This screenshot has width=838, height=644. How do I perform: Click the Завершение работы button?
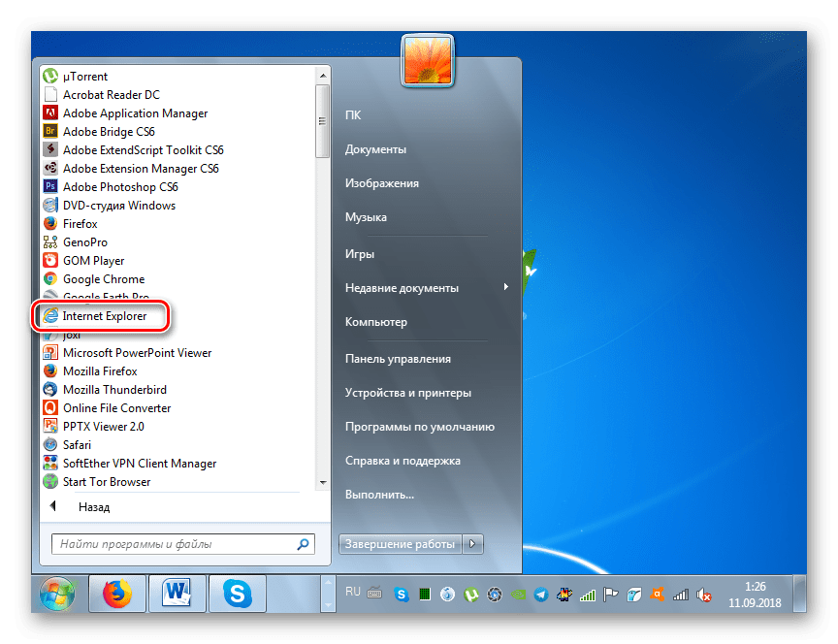401,544
